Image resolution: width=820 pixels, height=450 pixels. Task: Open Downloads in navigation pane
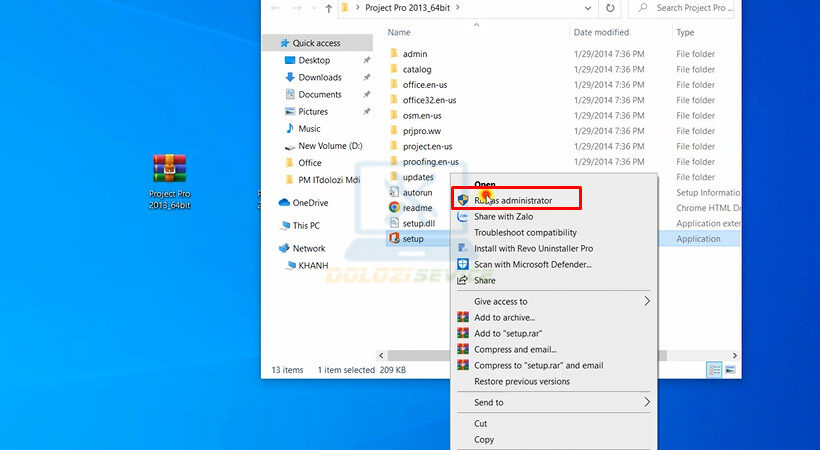click(x=320, y=77)
